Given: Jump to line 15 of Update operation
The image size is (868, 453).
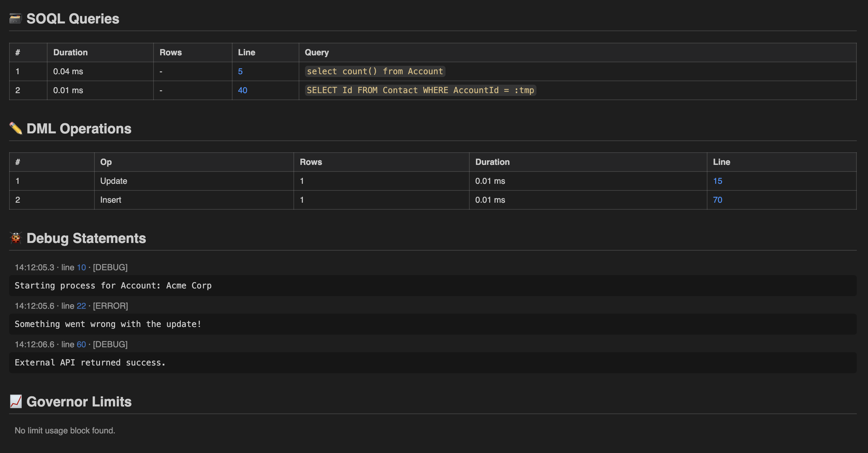Looking at the screenshot, I should tap(718, 181).
